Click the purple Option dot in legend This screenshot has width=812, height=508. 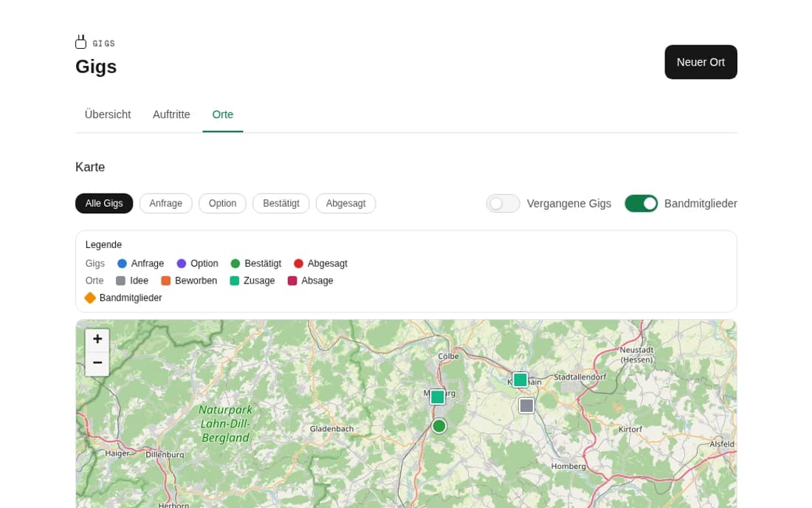pos(182,264)
